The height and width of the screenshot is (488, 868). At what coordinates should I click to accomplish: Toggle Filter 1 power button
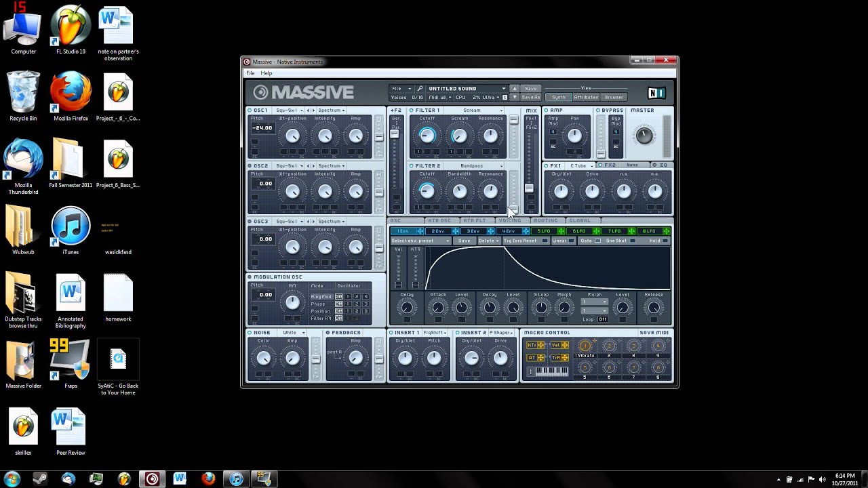click(412, 110)
